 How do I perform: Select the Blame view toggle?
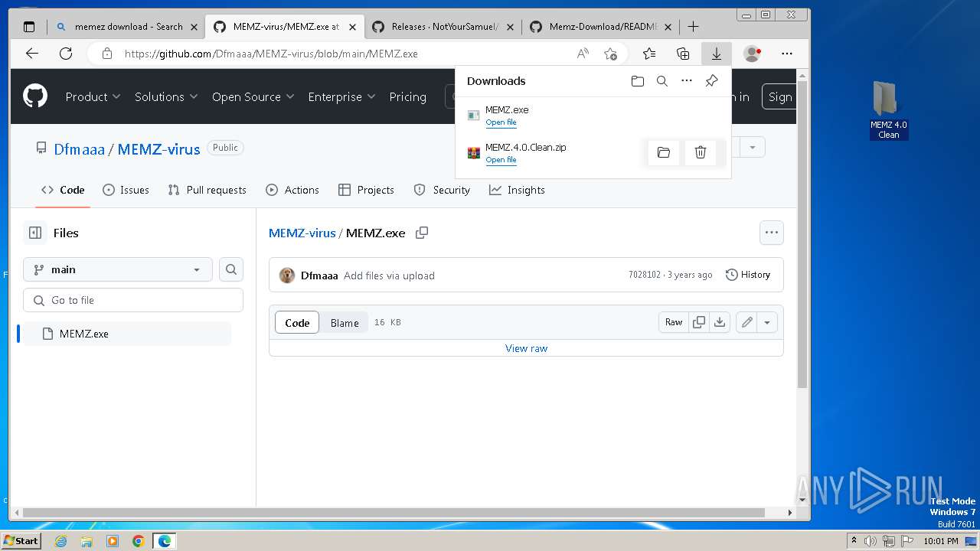tap(345, 322)
